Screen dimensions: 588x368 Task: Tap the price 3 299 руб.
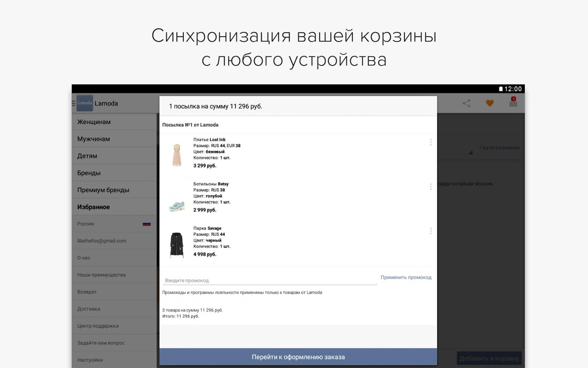point(205,166)
